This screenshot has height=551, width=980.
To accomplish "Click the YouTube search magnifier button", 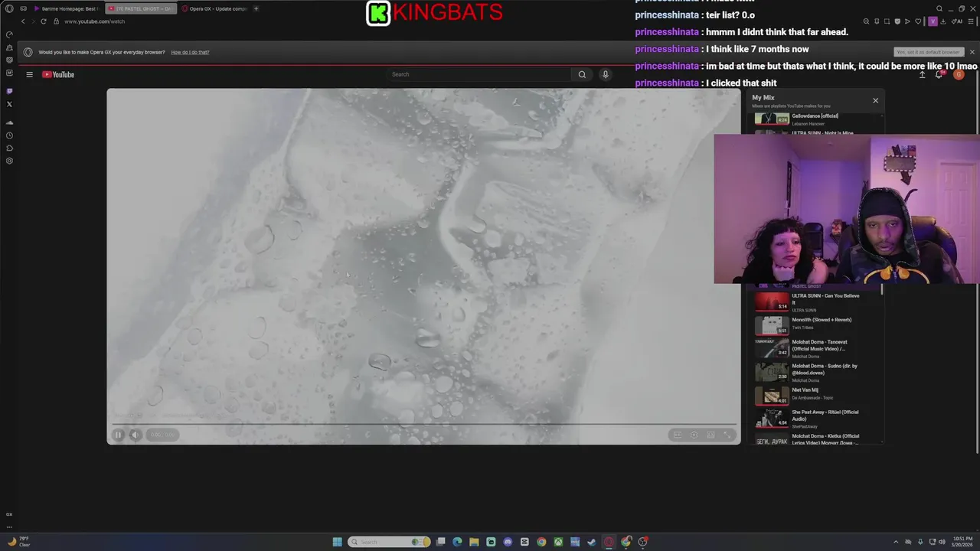I will [x=582, y=74].
